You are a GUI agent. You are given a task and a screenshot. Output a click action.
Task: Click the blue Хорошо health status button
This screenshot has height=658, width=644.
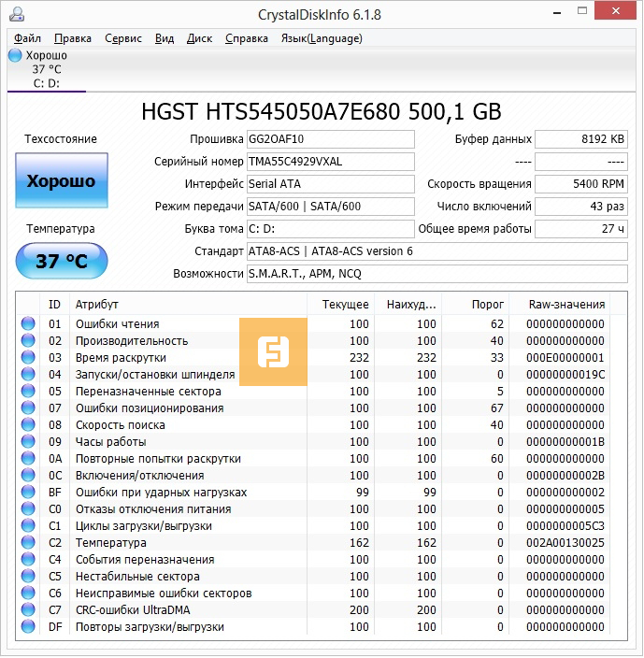point(62,180)
